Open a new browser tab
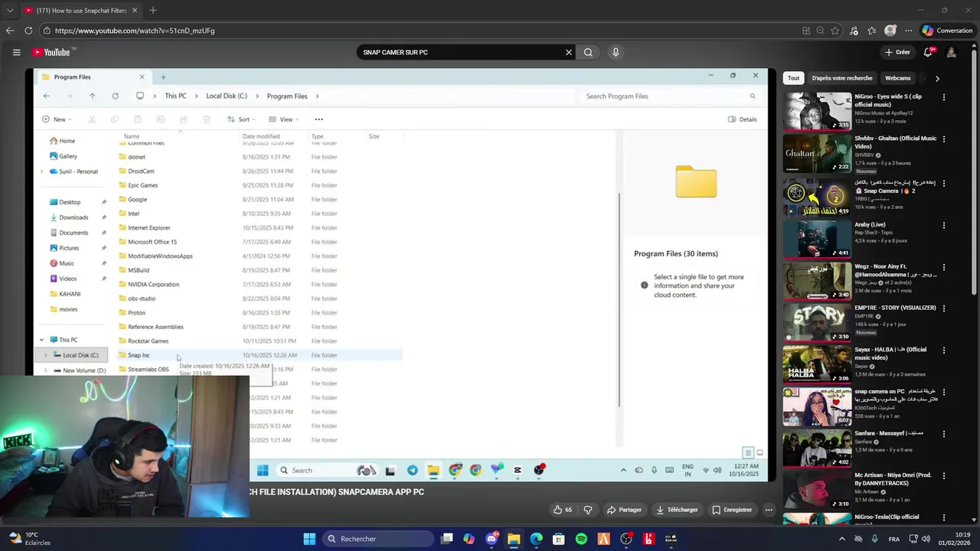Screen dimensions: 980x551 pos(153,10)
